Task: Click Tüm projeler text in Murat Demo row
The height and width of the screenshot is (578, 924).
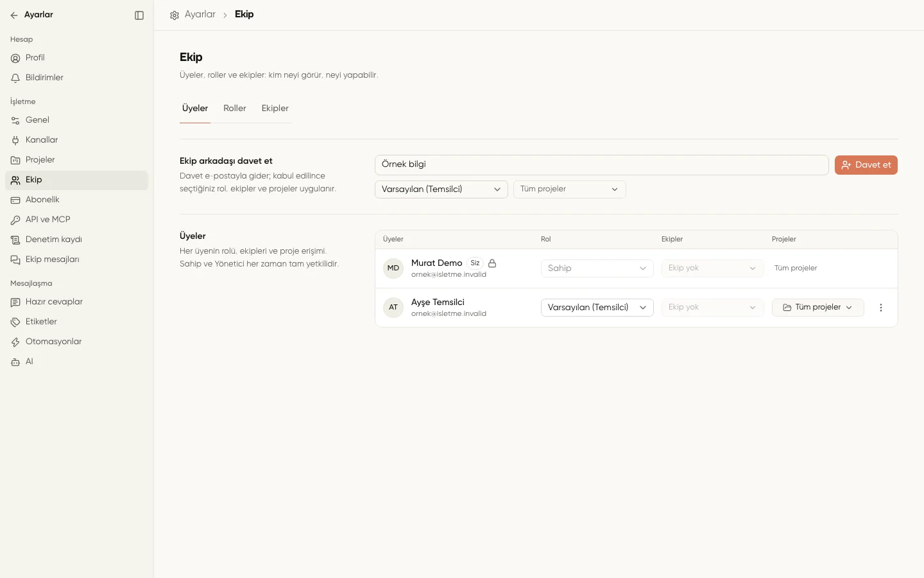Action: [x=796, y=268]
